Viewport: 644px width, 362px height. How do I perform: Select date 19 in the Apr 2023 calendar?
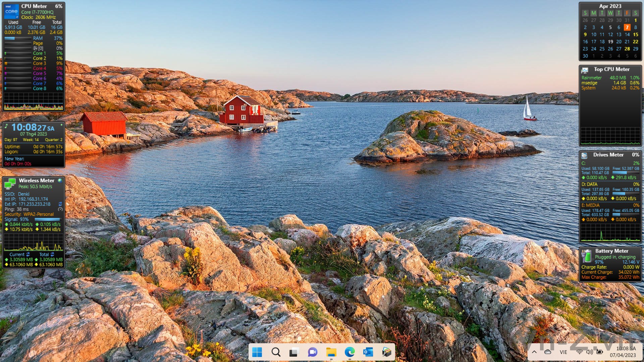(610, 42)
